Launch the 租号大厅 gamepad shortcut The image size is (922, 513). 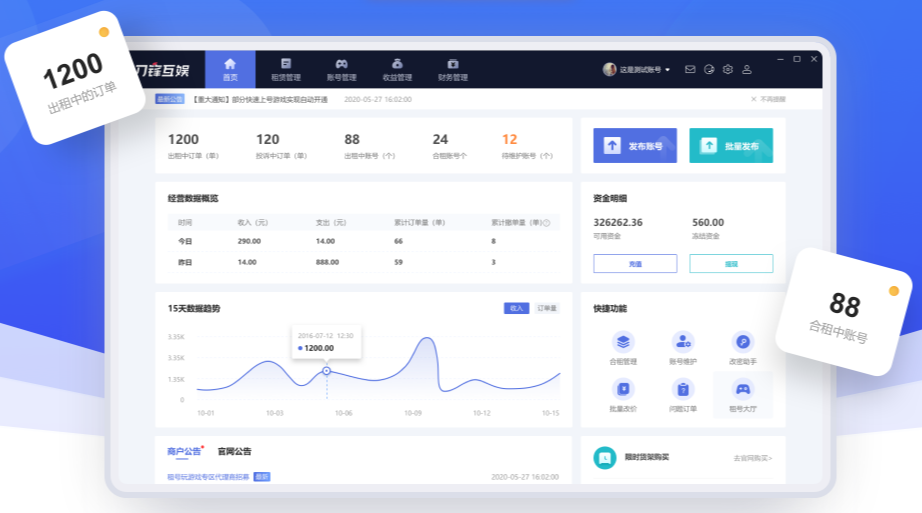tap(742, 389)
